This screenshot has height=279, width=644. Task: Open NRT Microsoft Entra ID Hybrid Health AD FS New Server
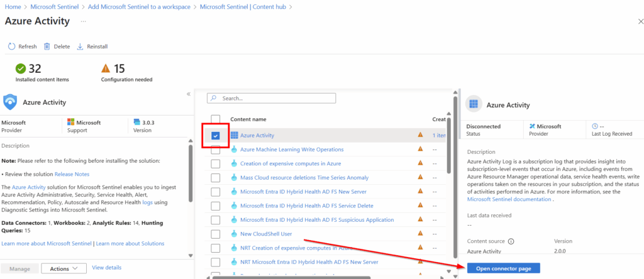coord(309,262)
